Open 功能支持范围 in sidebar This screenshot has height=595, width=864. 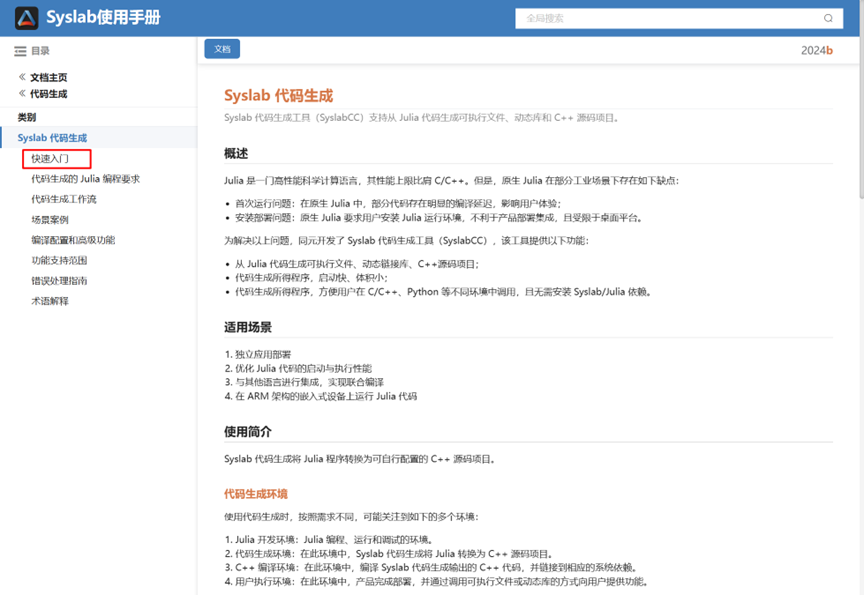tap(60, 261)
